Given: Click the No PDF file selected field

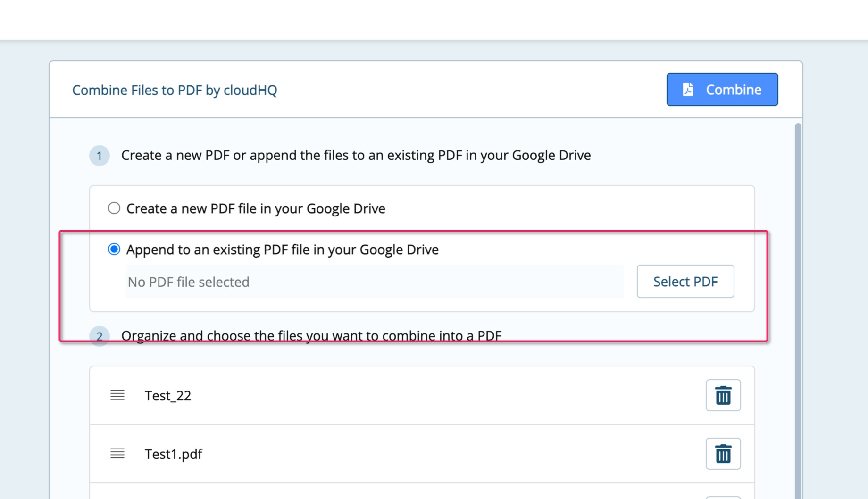Looking at the screenshot, I should (x=375, y=282).
